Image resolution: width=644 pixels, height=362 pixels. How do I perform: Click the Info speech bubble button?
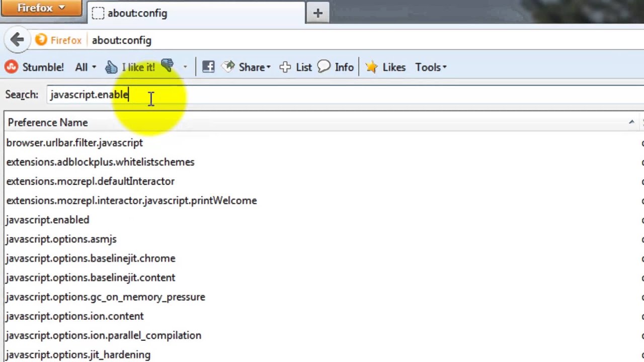(336, 67)
